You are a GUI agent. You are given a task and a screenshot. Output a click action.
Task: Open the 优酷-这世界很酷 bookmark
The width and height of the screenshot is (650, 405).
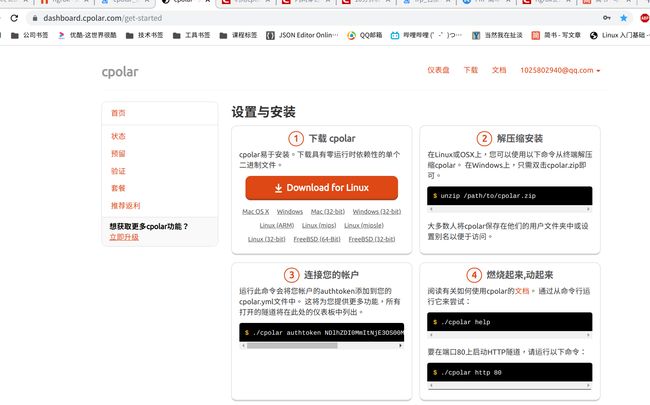coord(87,35)
